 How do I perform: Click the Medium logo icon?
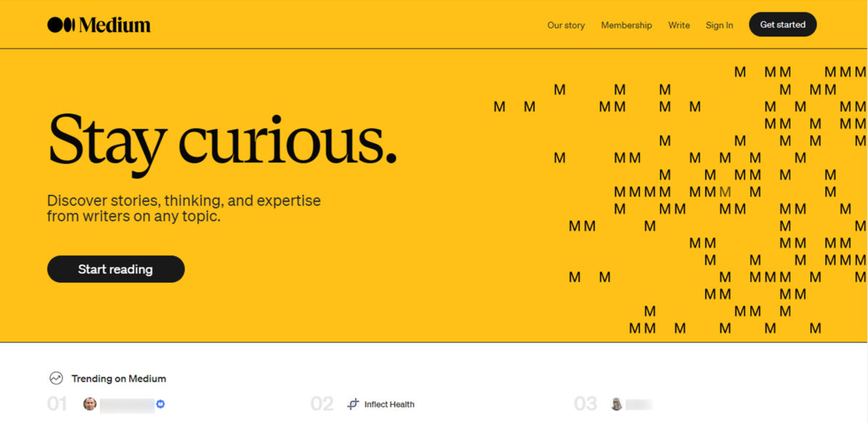pyautogui.click(x=61, y=24)
